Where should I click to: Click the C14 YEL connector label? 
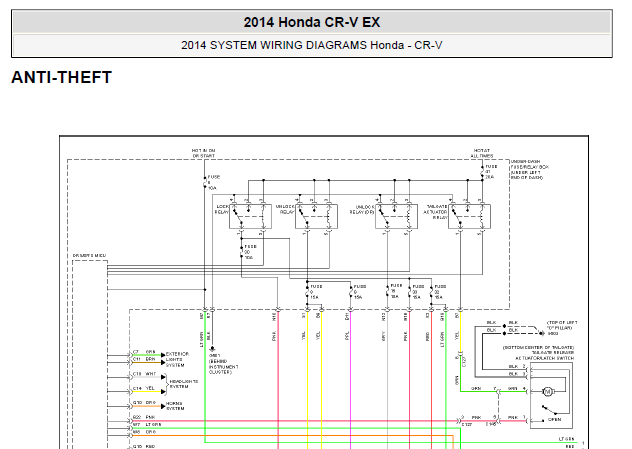[143, 388]
